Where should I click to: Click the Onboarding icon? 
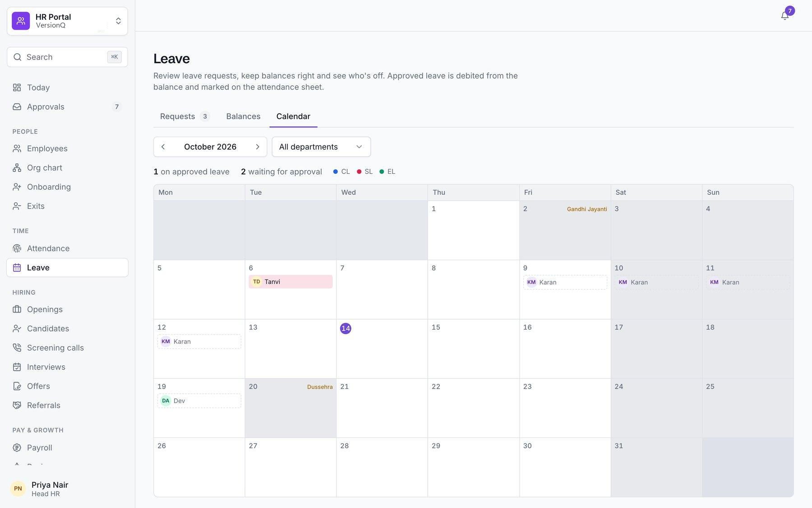pyautogui.click(x=17, y=187)
